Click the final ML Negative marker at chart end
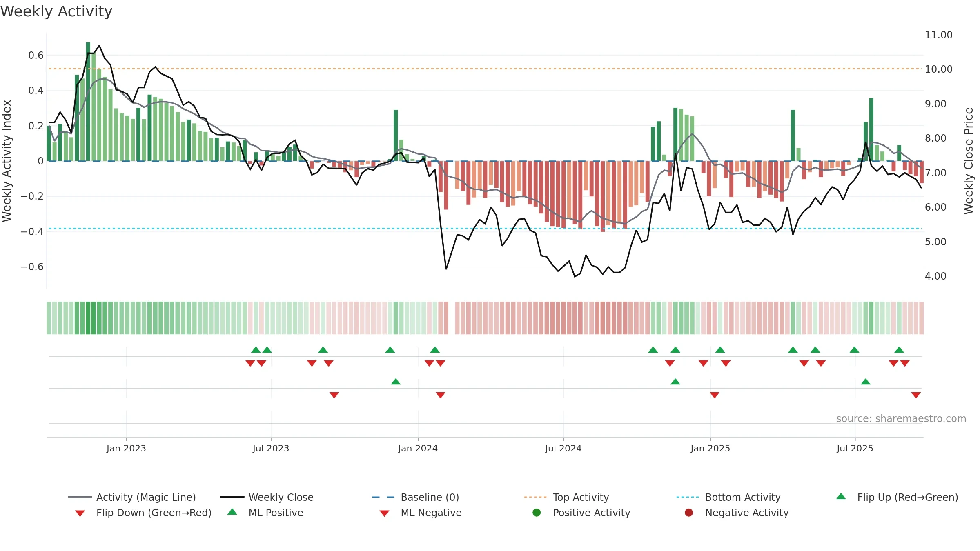 (x=916, y=395)
